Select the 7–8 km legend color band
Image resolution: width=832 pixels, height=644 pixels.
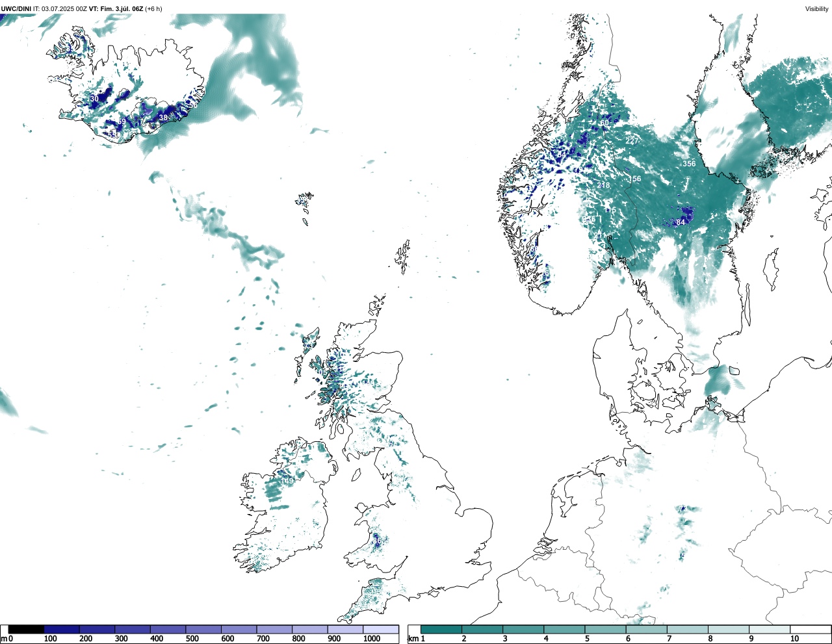688,629
